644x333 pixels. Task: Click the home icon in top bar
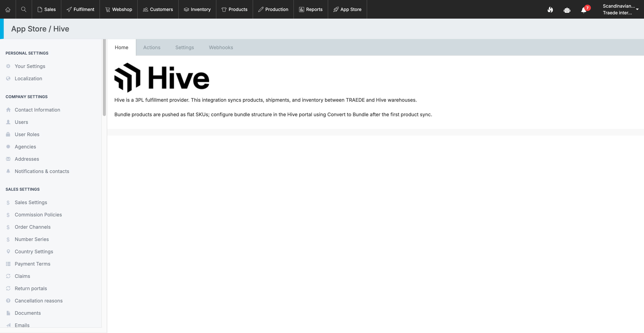coord(8,9)
